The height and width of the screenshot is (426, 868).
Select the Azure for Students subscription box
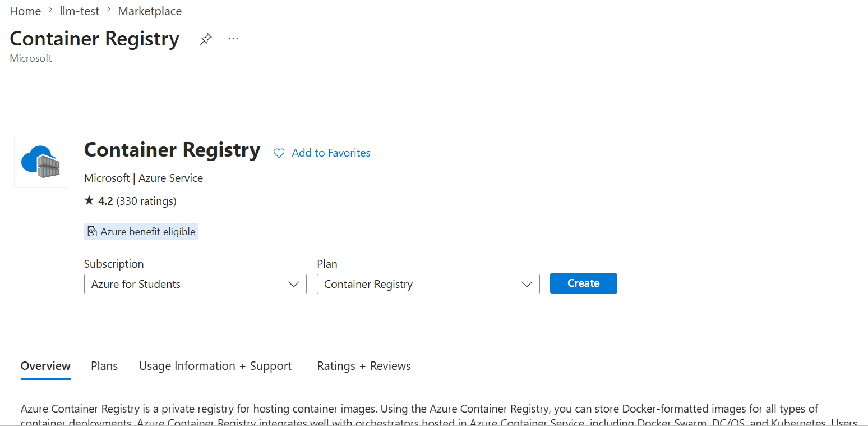click(195, 284)
